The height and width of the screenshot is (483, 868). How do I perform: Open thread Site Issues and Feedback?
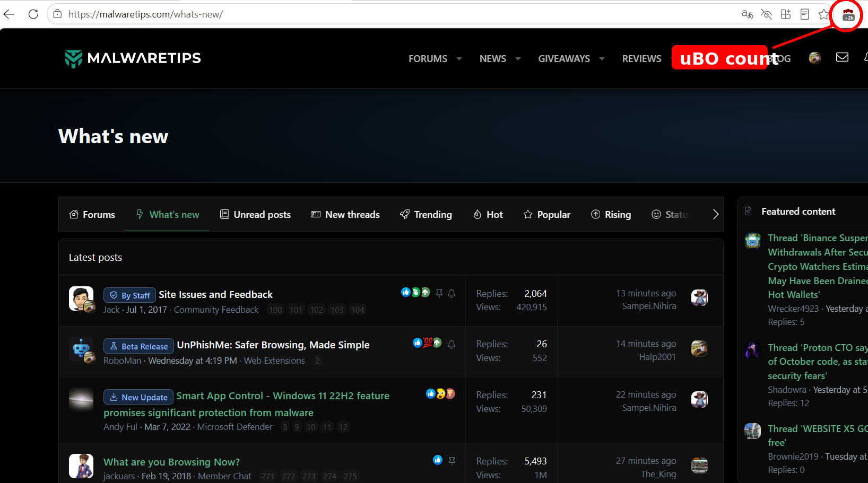pyautogui.click(x=215, y=294)
